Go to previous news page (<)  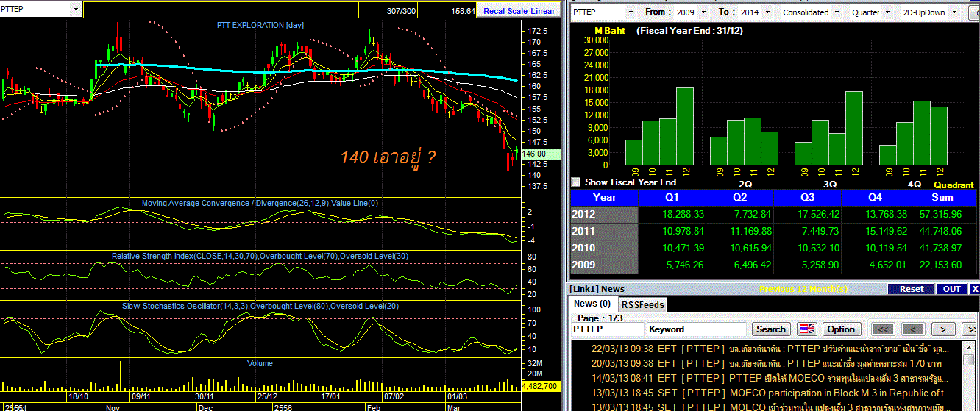click(x=913, y=329)
